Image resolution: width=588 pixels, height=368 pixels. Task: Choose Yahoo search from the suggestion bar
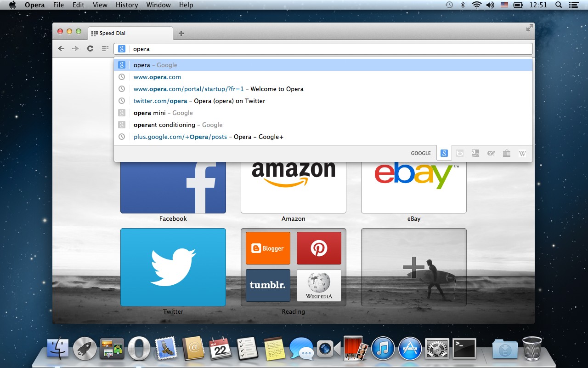pos(491,153)
